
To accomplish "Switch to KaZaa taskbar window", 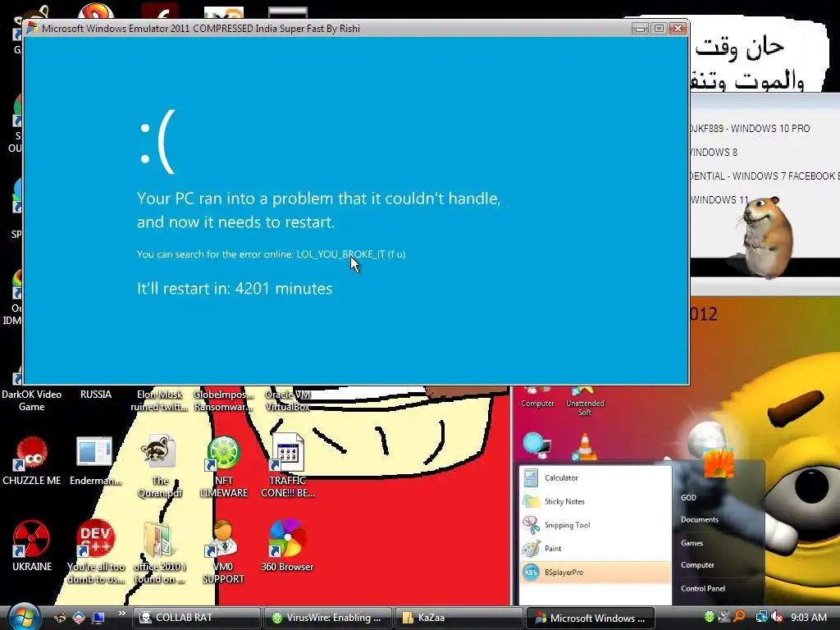I will tap(459, 618).
